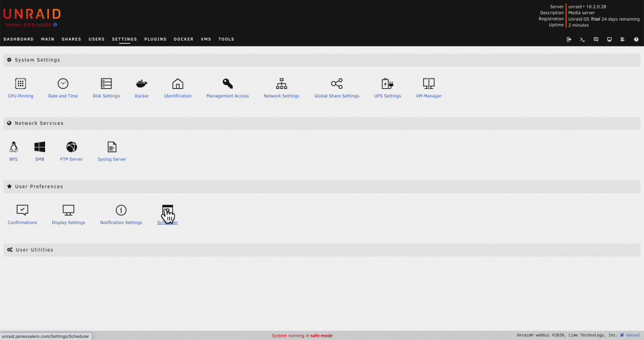Go to the Dashboard tab
The width and height of the screenshot is (644, 340).
click(19, 39)
